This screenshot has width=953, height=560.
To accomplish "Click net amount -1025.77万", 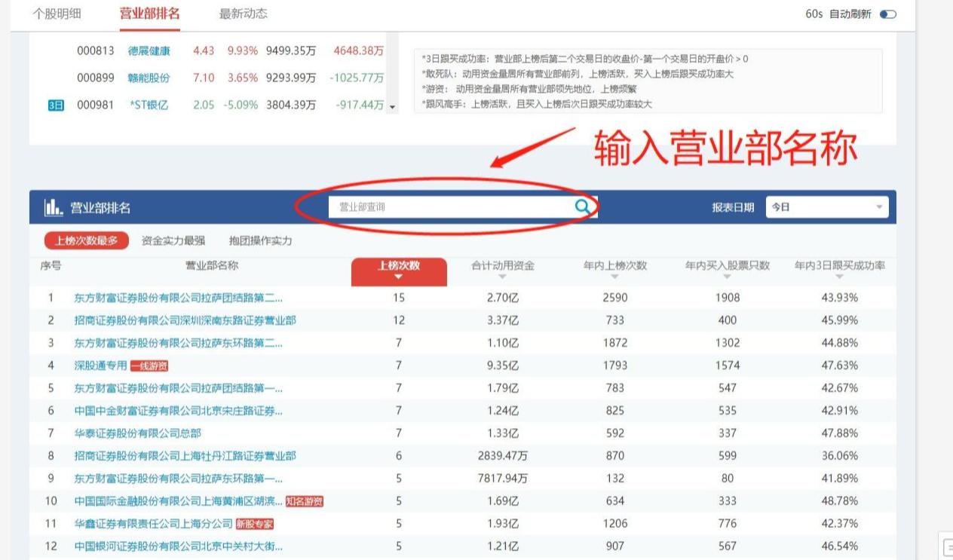I will pos(357,78).
